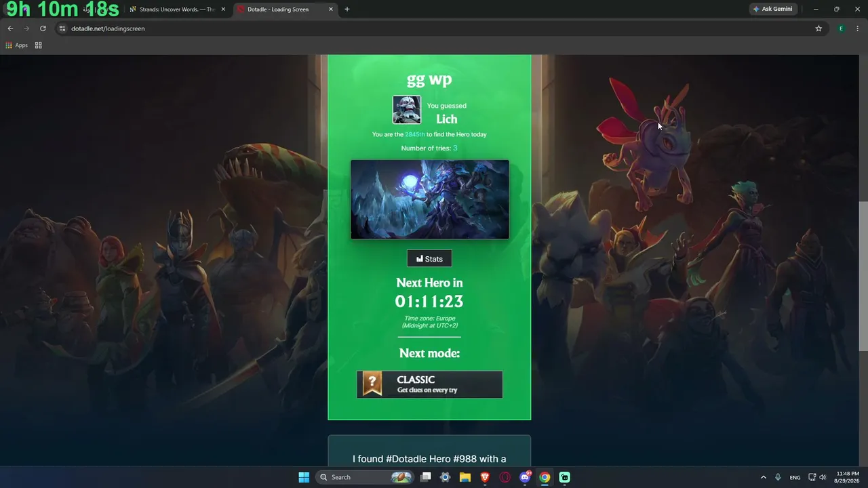Open the Stats button

pyautogui.click(x=429, y=259)
